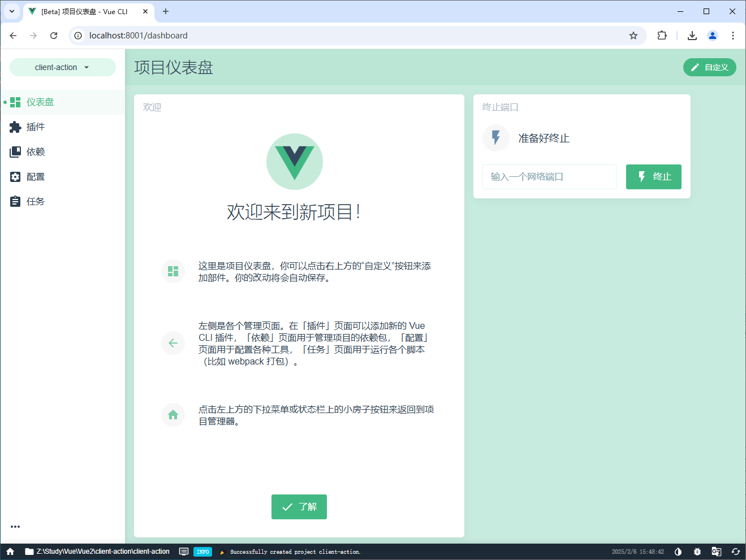Open the browser downloads icon

click(x=692, y=36)
